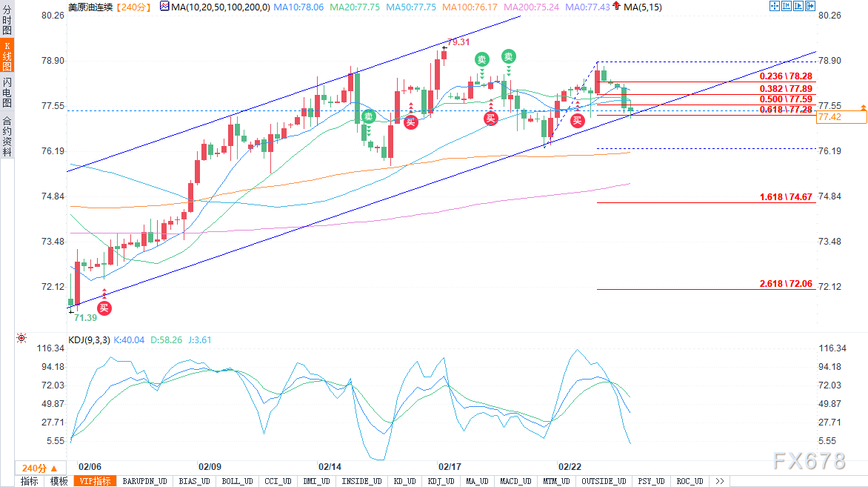Click the 02/14 date on time axis
Screen dimensions: 868x487
330,467
